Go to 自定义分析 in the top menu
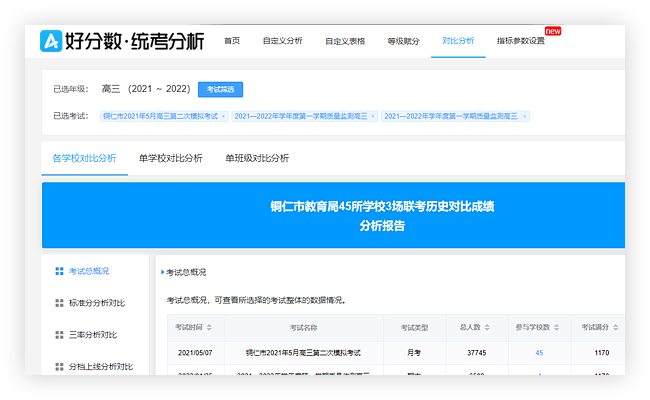The image size is (650, 400). 282,41
